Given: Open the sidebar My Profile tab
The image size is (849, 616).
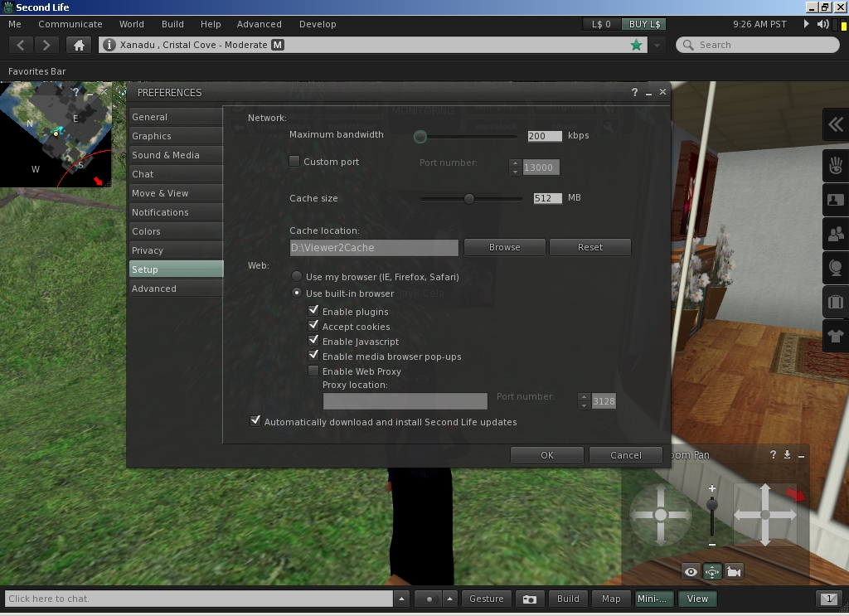Looking at the screenshot, I should click(x=836, y=200).
